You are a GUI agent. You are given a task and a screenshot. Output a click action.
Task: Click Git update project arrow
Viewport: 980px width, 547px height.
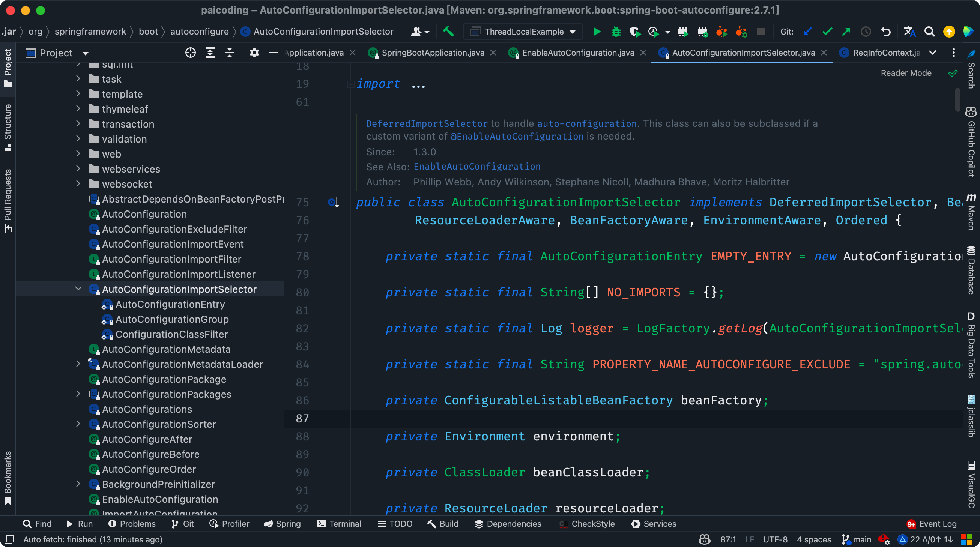[x=807, y=32]
